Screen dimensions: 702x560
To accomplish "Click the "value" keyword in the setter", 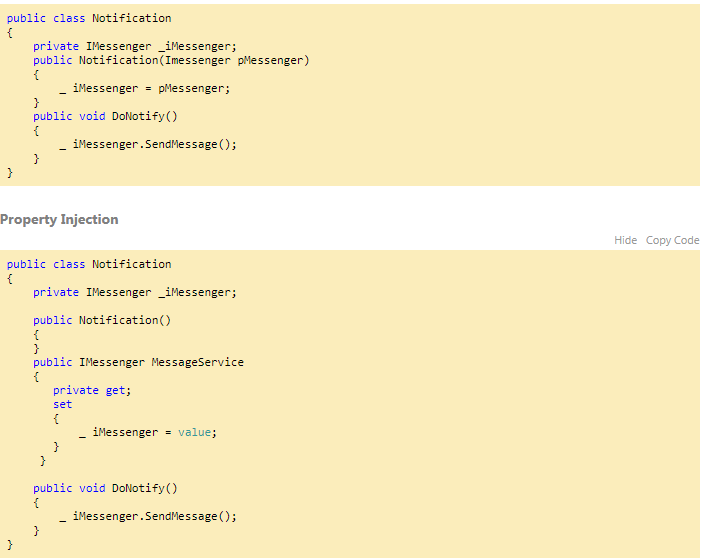I will click(x=196, y=432).
